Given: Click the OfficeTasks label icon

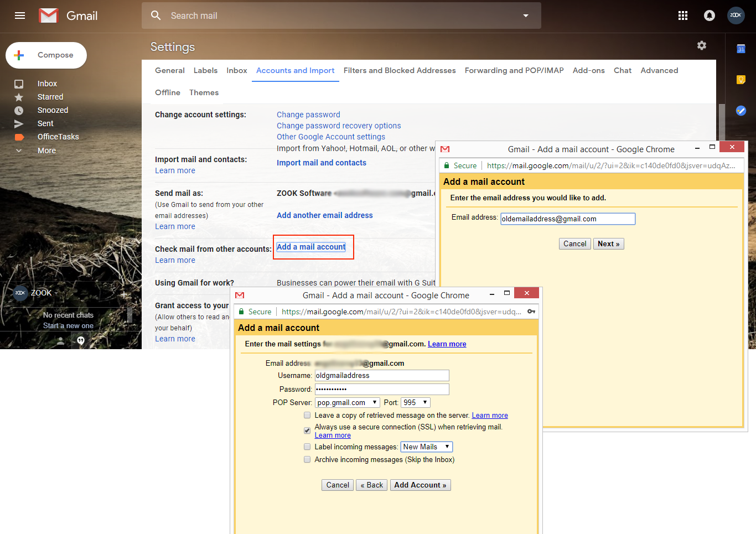Looking at the screenshot, I should (19, 137).
